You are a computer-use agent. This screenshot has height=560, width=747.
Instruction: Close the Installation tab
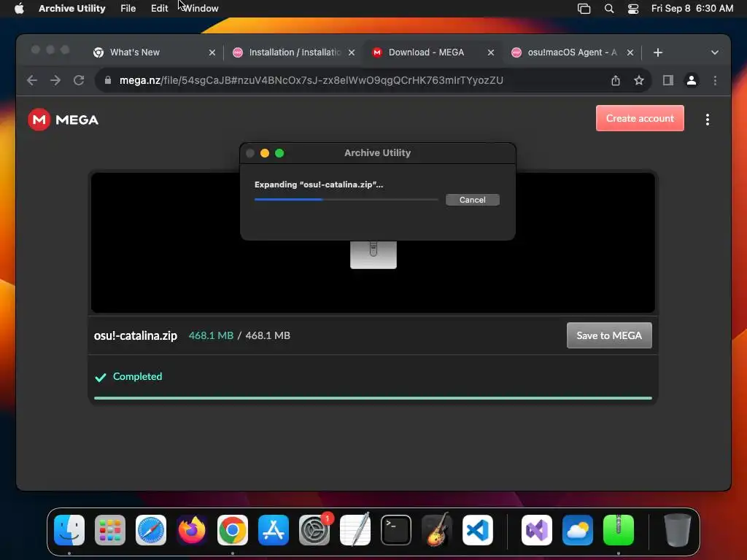352,52
